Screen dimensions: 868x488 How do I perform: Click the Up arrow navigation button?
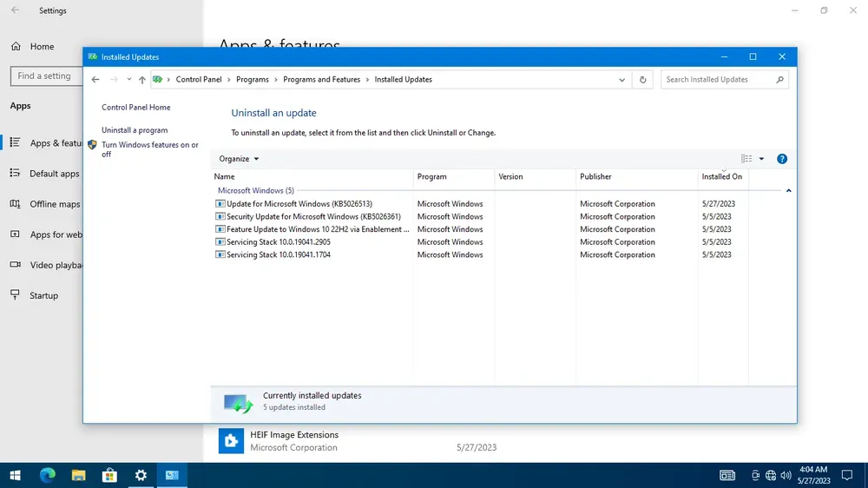click(142, 79)
